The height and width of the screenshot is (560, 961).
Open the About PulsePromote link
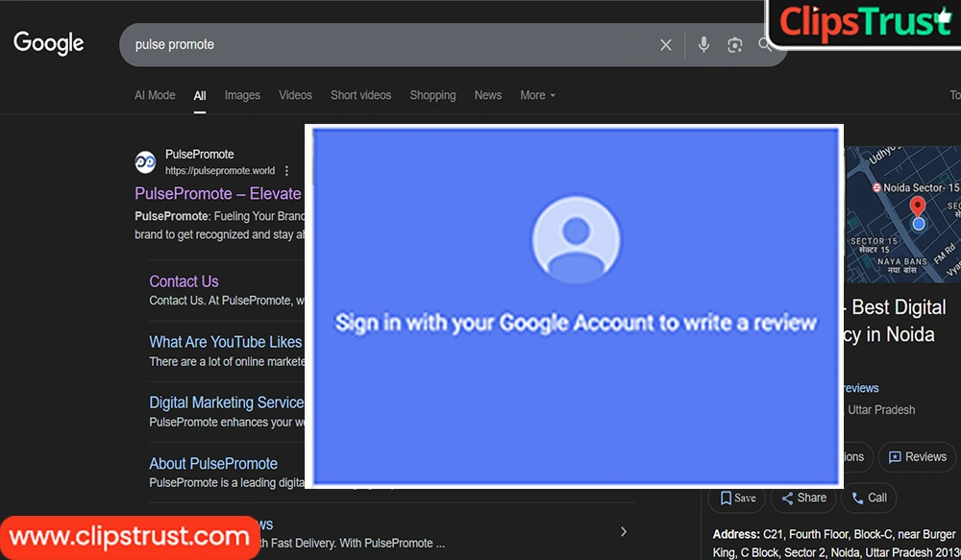click(x=213, y=463)
